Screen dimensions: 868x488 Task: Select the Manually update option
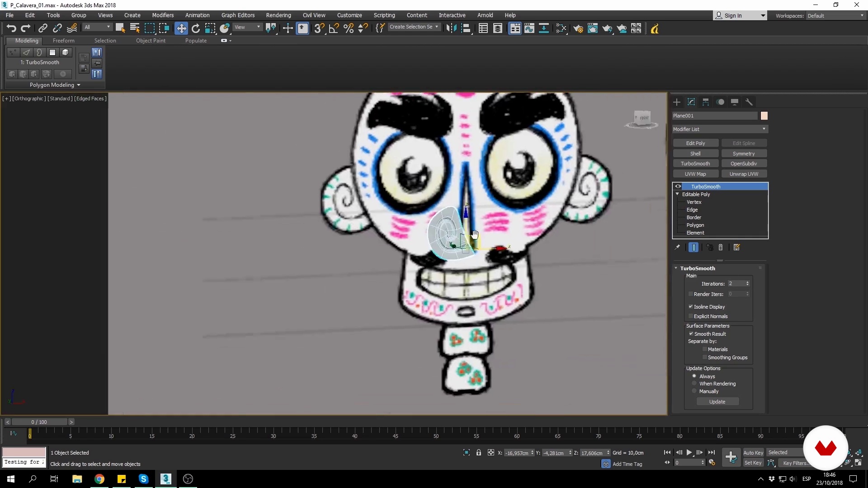click(x=694, y=391)
